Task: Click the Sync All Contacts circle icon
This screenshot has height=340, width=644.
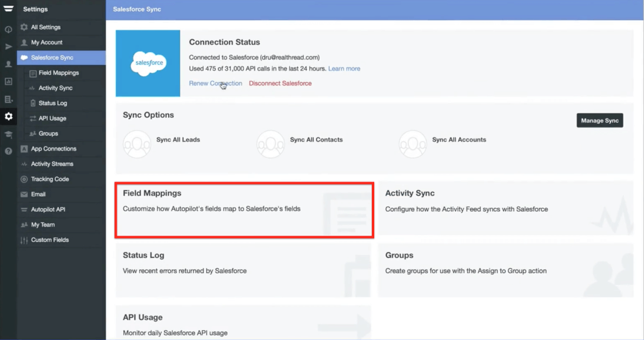Action: 270,144
